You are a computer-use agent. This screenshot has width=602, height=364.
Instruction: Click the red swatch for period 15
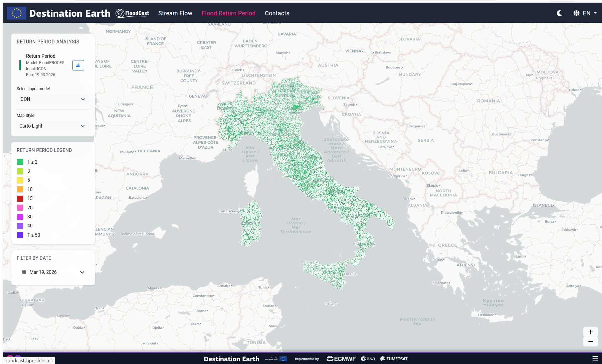[x=20, y=198]
